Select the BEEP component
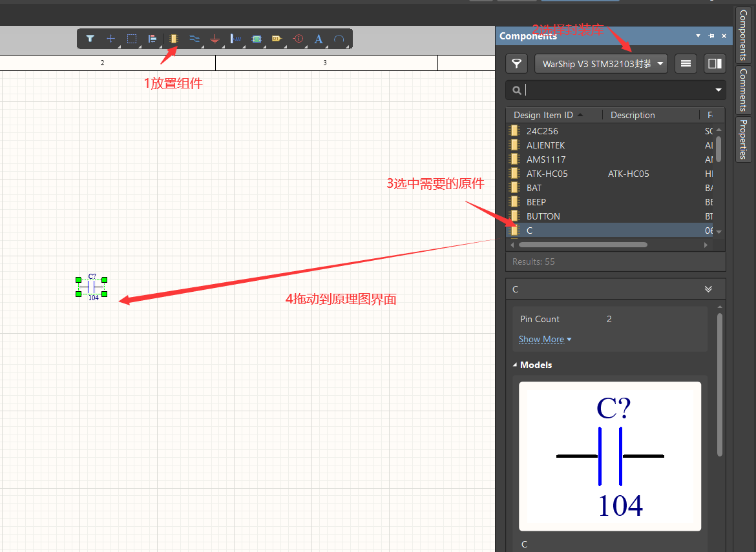 [610, 202]
